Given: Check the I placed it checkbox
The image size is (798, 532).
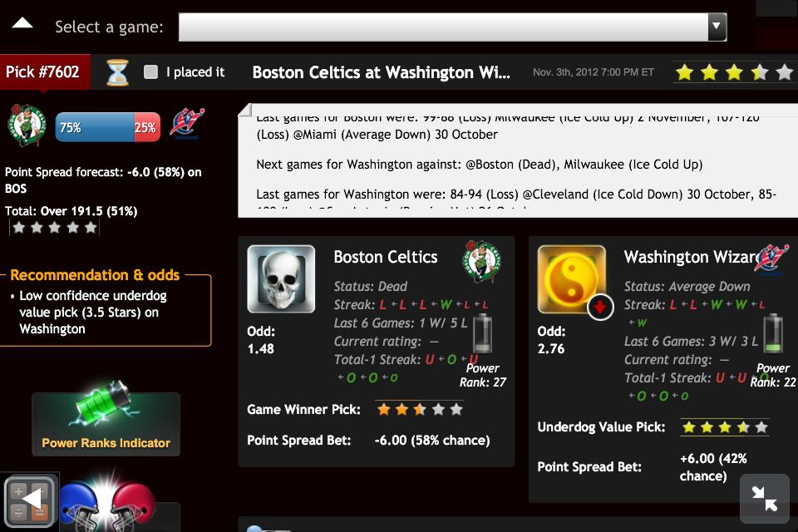Looking at the screenshot, I should pos(150,71).
